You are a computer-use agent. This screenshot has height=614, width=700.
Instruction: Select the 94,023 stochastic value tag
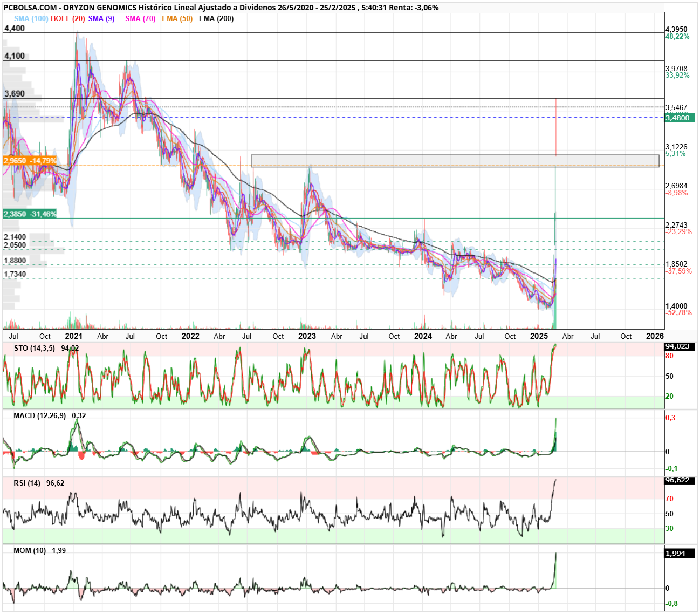pos(680,346)
